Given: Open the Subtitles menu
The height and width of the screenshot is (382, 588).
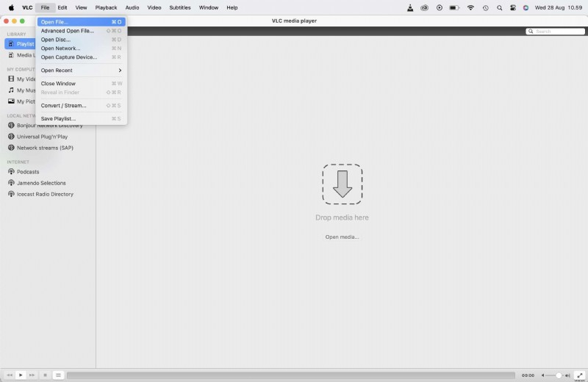Looking at the screenshot, I should 180,7.
